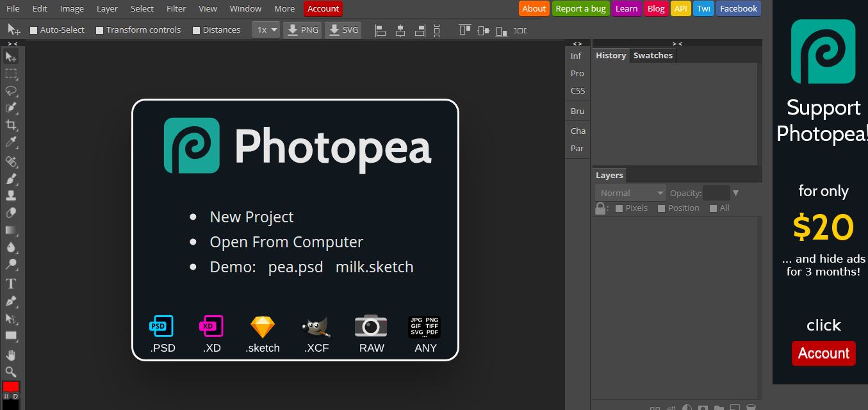Click the align horizontal centers icon
The width and height of the screenshot is (868, 410).
pos(400,30)
